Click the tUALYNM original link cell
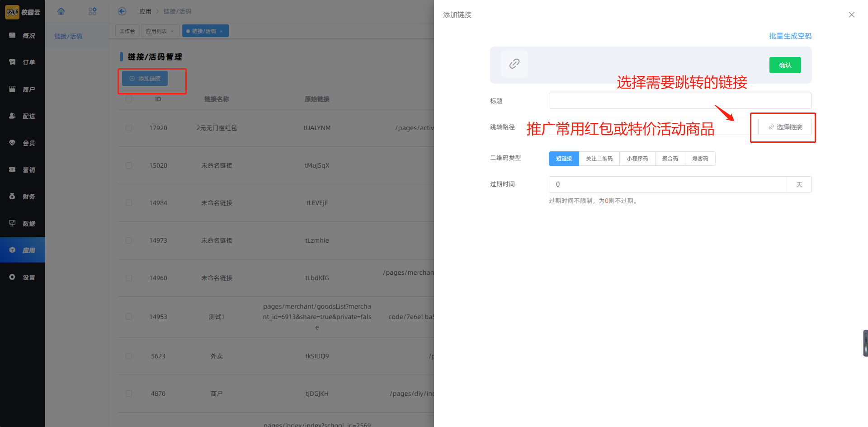The height and width of the screenshot is (427, 868). tap(317, 128)
